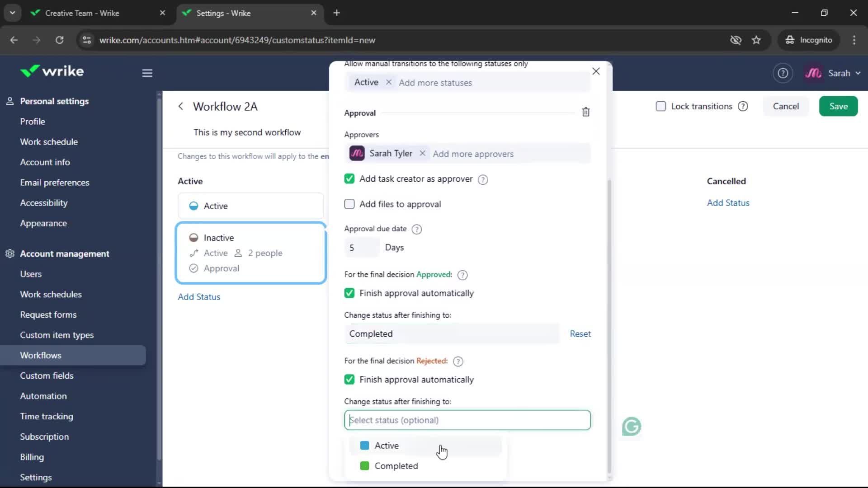Open Billing in sidebar
Viewport: 868px width, 488px height.
pos(32,457)
